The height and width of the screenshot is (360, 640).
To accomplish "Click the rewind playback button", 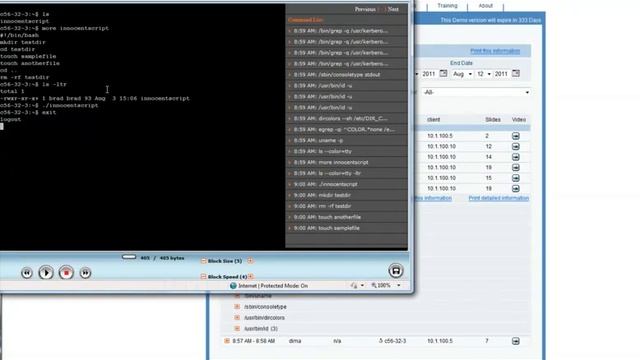I will coord(27,273).
